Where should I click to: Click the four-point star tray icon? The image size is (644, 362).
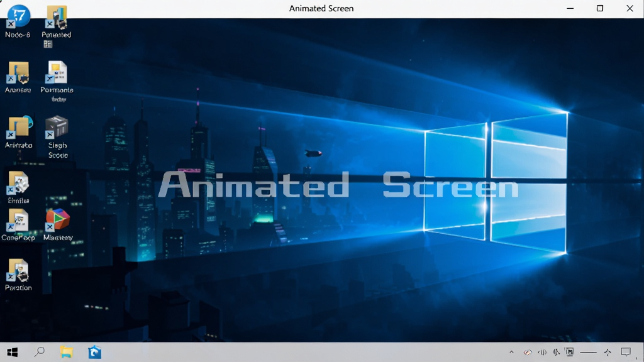point(608,352)
